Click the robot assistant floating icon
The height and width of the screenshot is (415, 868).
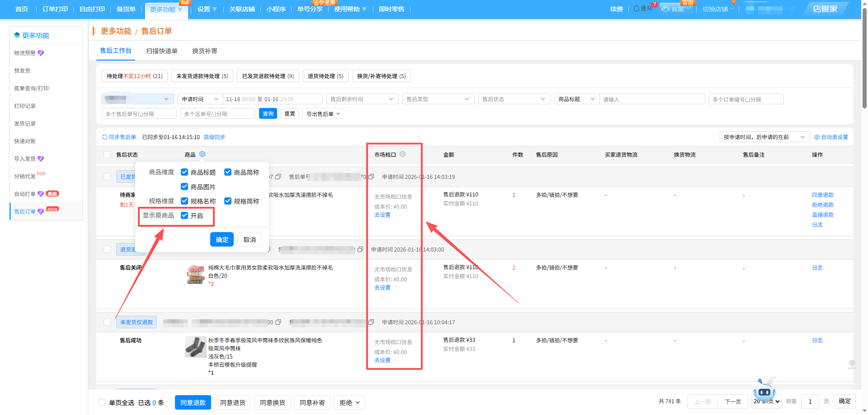click(x=764, y=390)
